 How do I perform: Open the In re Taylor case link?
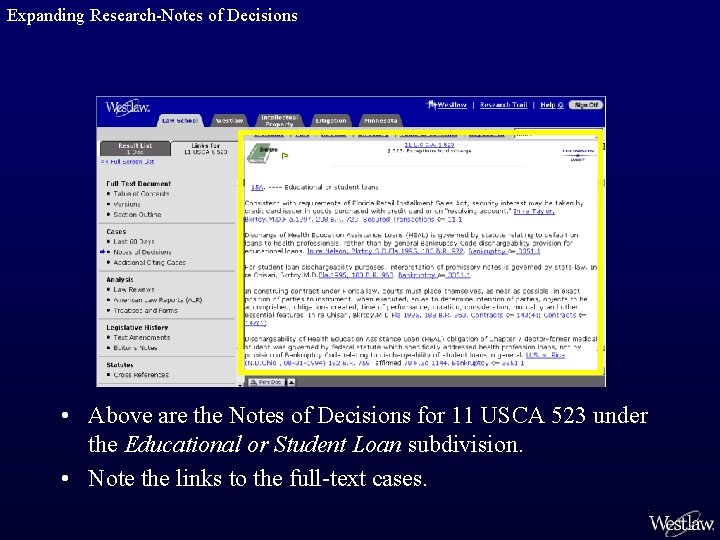534,211
